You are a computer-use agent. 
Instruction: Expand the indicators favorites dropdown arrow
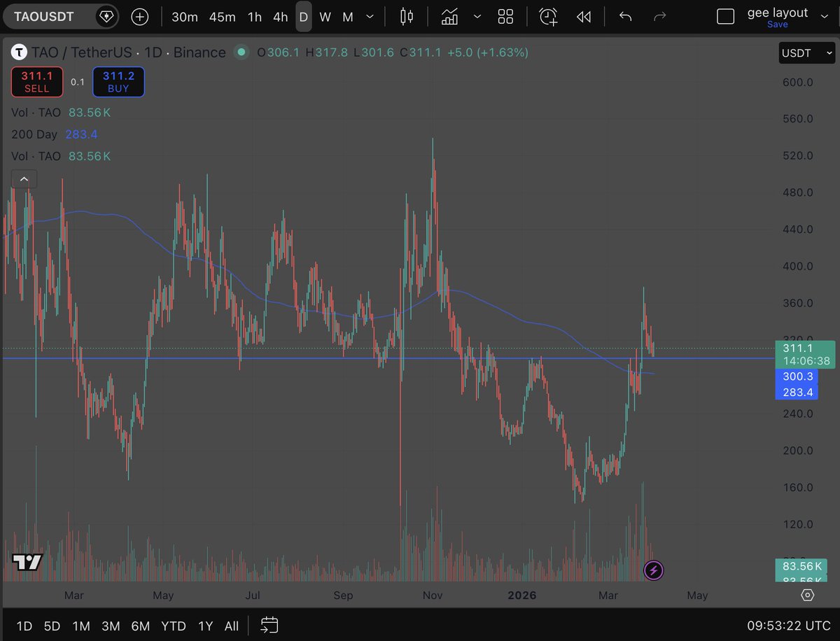477,17
